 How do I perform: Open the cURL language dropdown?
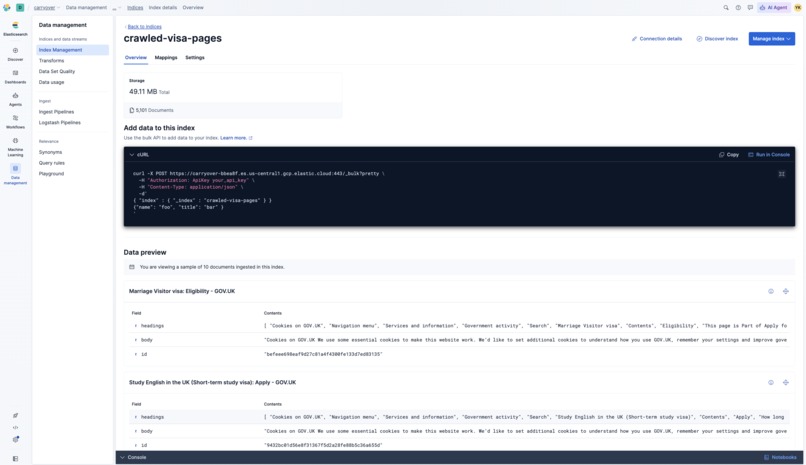point(139,155)
